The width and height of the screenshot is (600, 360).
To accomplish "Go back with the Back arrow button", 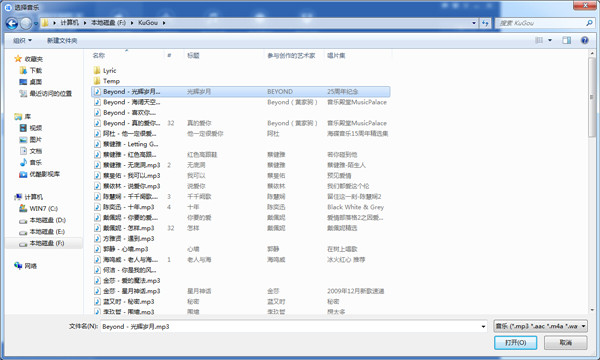I will [12, 23].
